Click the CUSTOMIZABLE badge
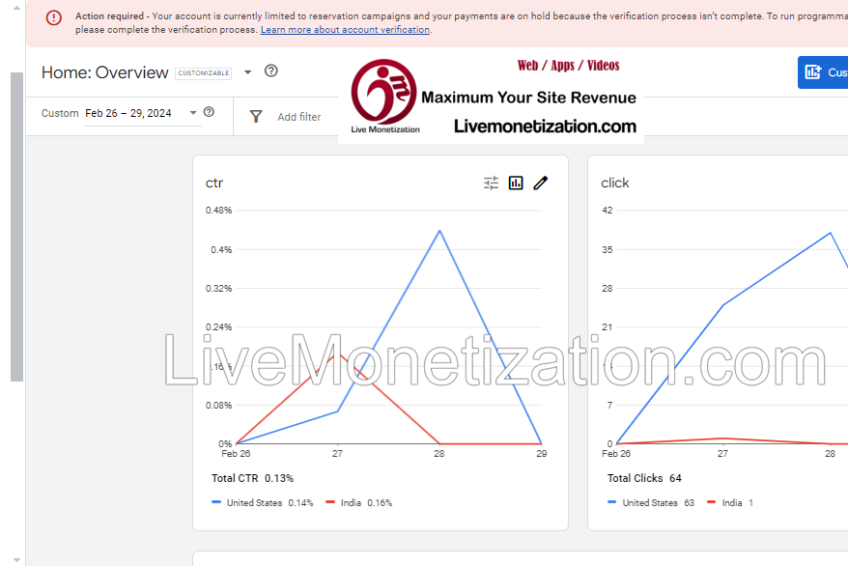The height and width of the screenshot is (566, 848). click(x=203, y=73)
